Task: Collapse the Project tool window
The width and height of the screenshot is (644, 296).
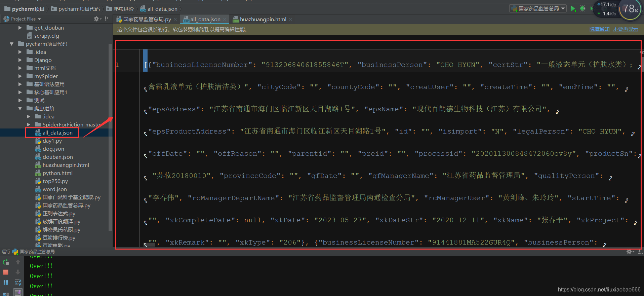Action: pyautogui.click(x=107, y=19)
